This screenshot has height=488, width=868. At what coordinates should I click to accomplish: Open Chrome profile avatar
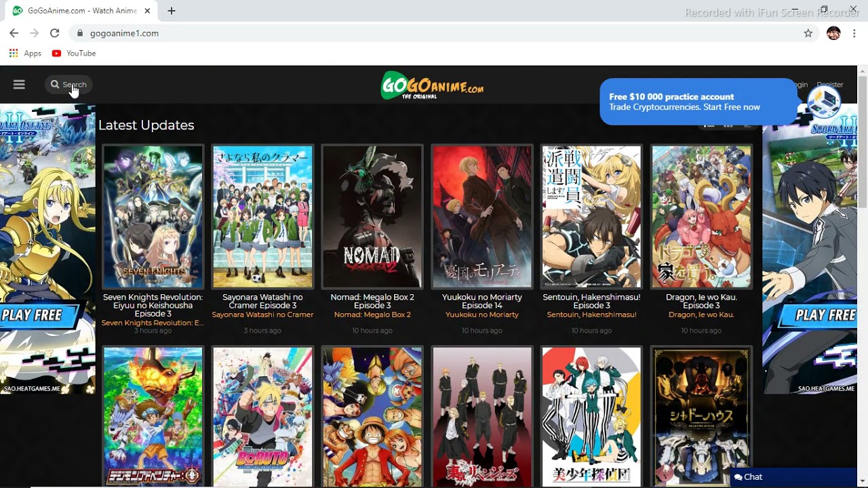point(834,33)
